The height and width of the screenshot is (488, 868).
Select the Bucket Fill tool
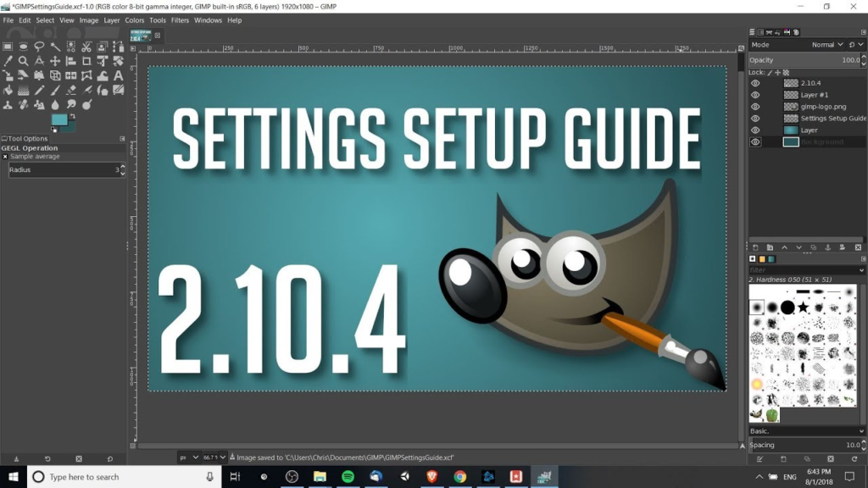[8, 90]
